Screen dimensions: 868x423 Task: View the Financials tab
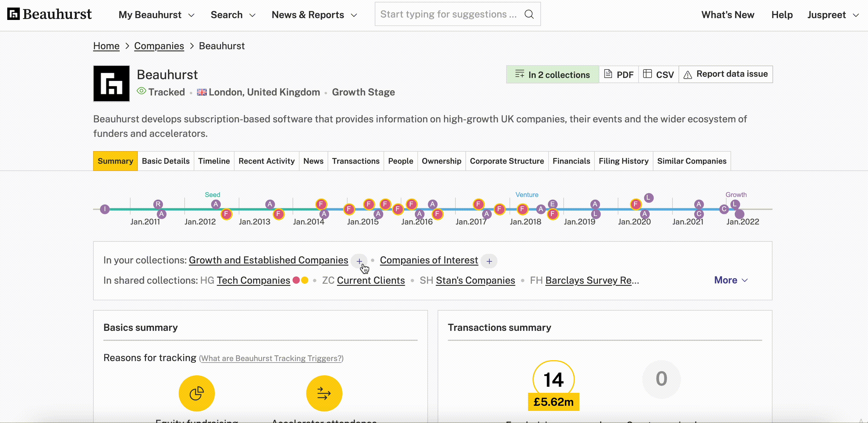click(571, 161)
